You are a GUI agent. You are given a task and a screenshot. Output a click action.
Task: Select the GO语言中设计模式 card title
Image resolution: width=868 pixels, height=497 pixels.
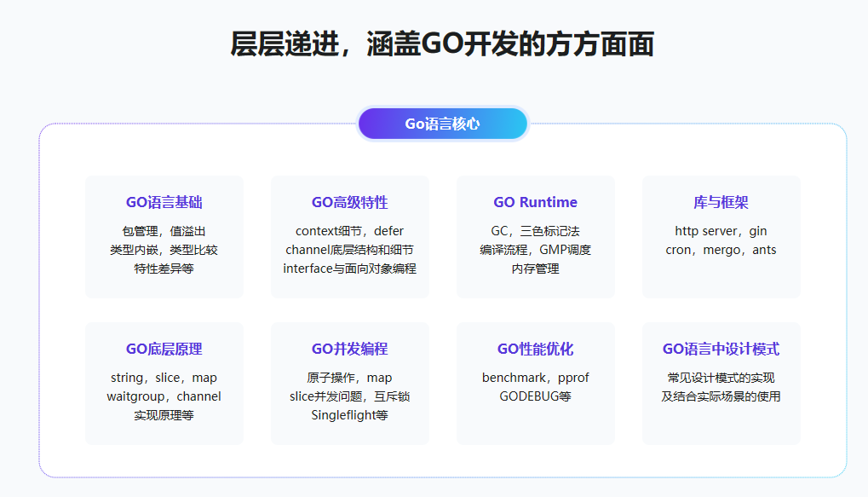(721, 349)
